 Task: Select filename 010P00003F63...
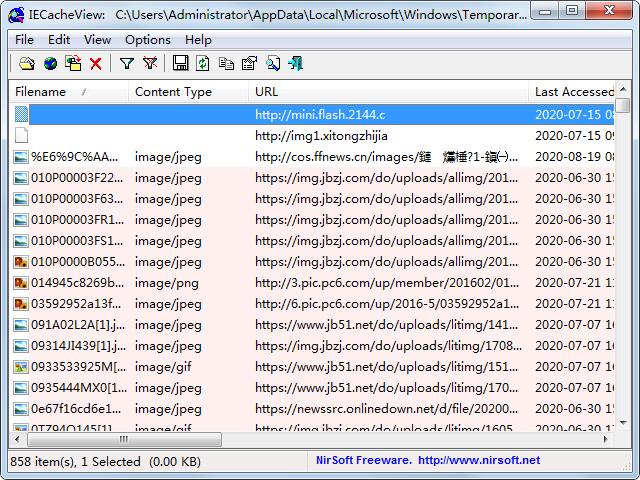(x=77, y=199)
